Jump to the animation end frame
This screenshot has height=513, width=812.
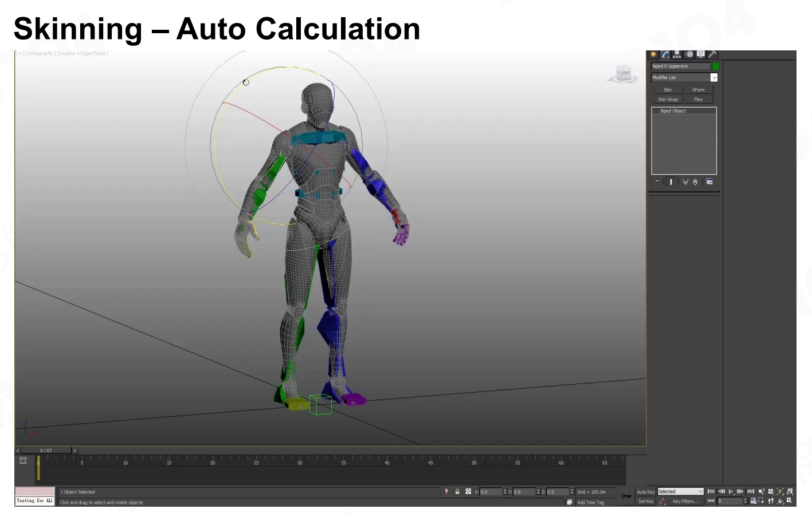coord(751,491)
